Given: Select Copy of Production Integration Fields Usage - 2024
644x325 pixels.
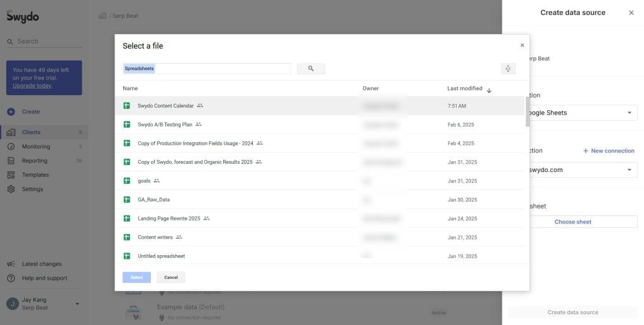Looking at the screenshot, I should click(x=320, y=143).
